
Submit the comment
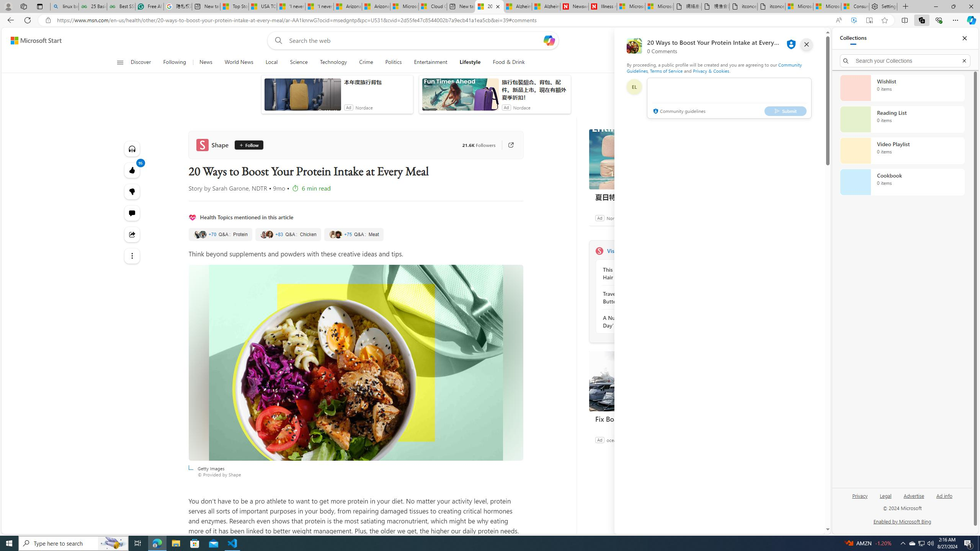pos(785,111)
